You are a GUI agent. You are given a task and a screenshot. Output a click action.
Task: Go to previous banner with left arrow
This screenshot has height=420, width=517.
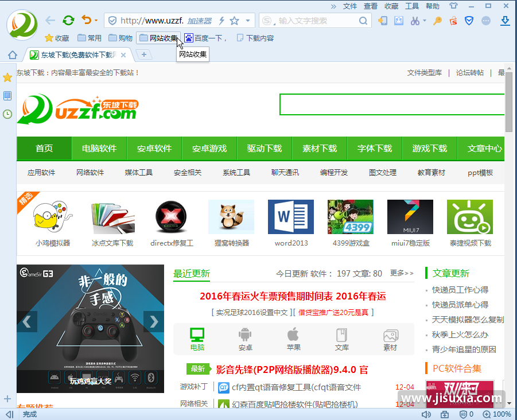tap(27, 321)
